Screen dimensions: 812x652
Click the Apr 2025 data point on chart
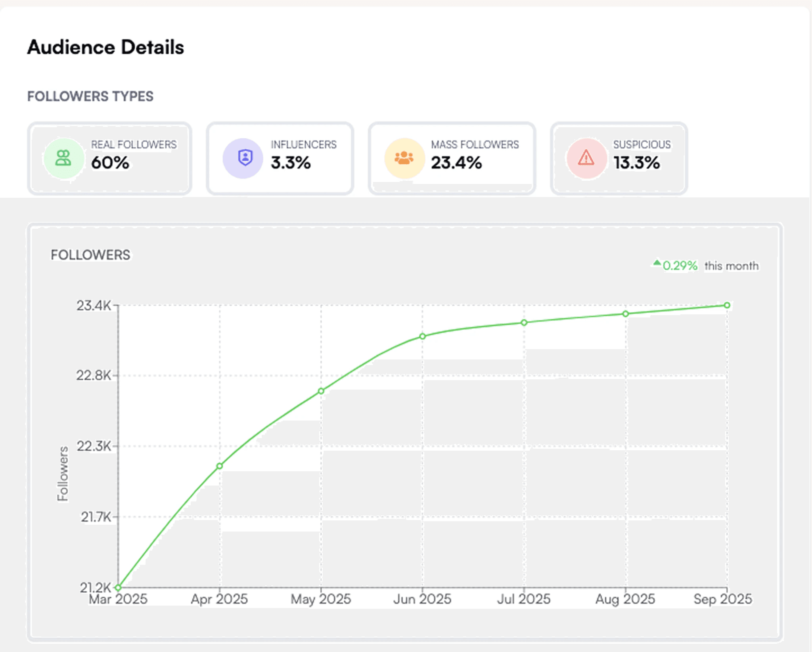click(x=220, y=466)
